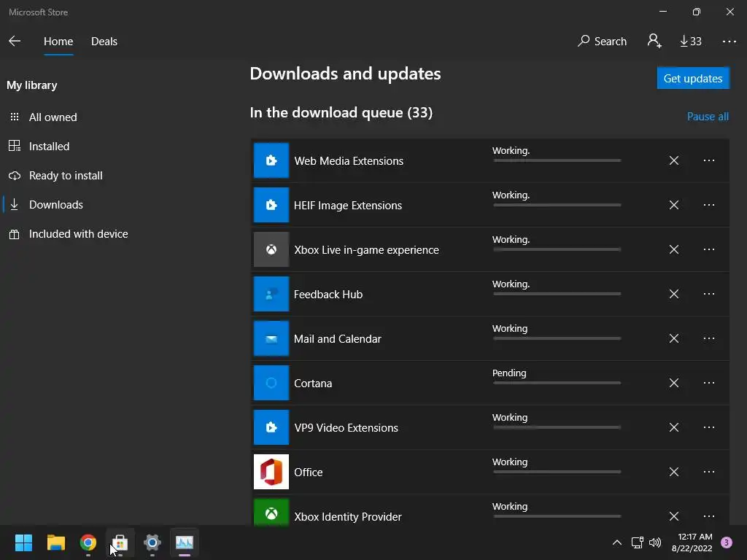The image size is (747, 560).
Task: Click the Xbox Live in-game experience icon
Action: (x=271, y=249)
